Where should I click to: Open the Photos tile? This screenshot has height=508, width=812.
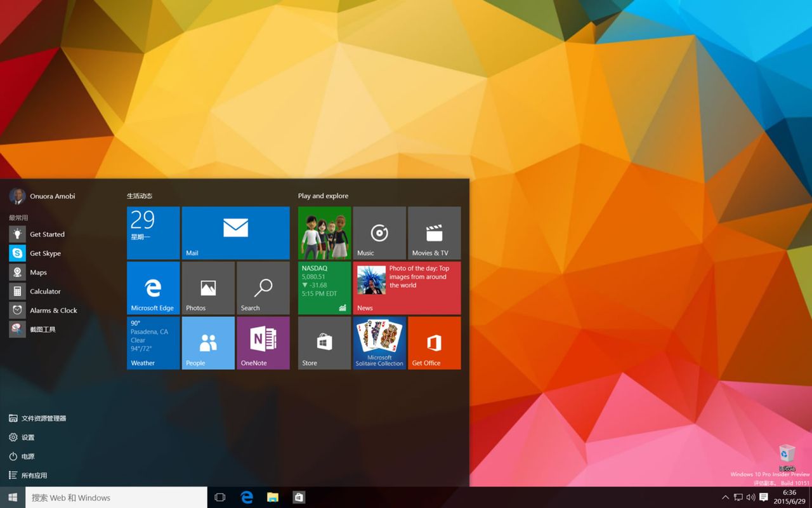(x=208, y=288)
